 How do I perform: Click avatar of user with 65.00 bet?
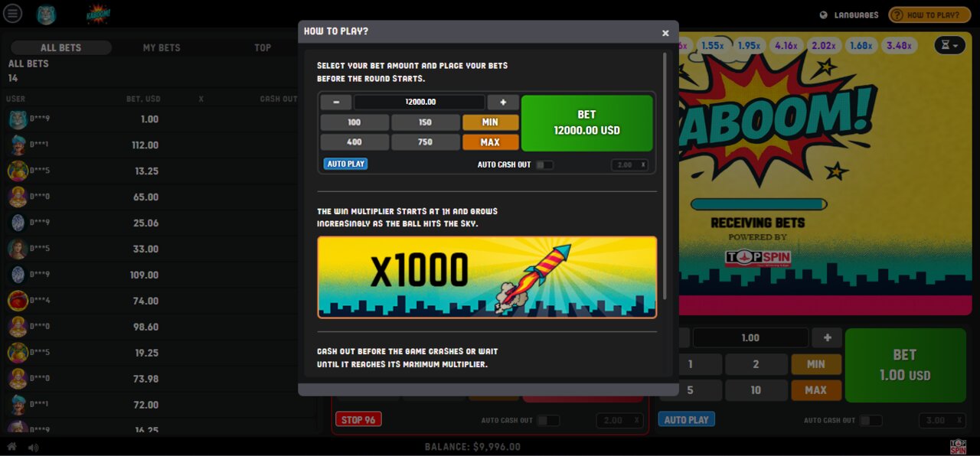point(18,197)
